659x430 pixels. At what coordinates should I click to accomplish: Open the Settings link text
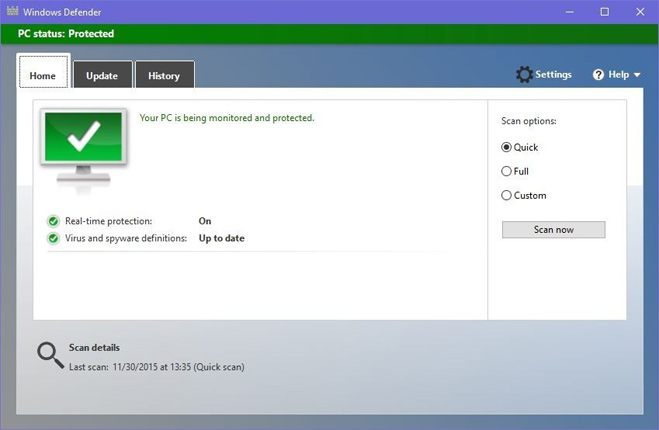[x=553, y=74]
